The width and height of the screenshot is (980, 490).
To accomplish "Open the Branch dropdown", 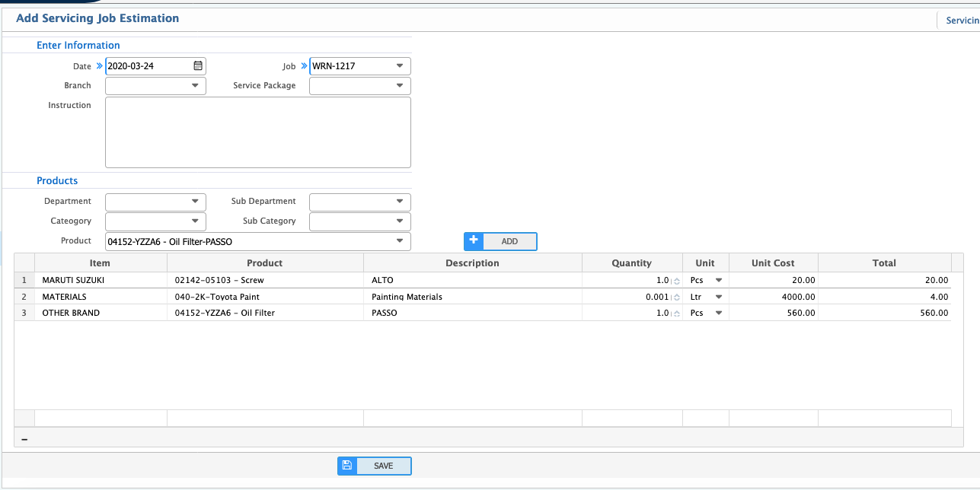I will [196, 85].
